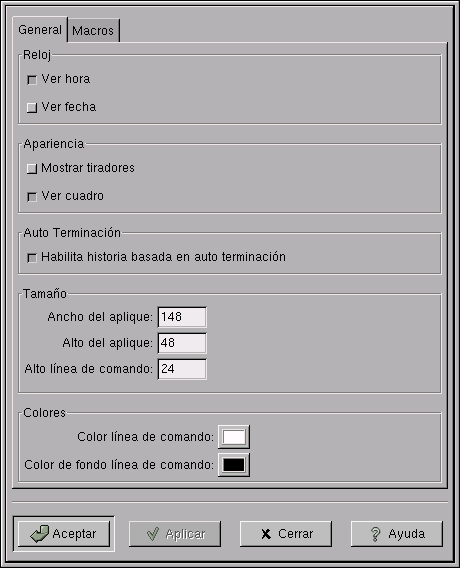Focus the Alto del aplique input field

[182, 343]
